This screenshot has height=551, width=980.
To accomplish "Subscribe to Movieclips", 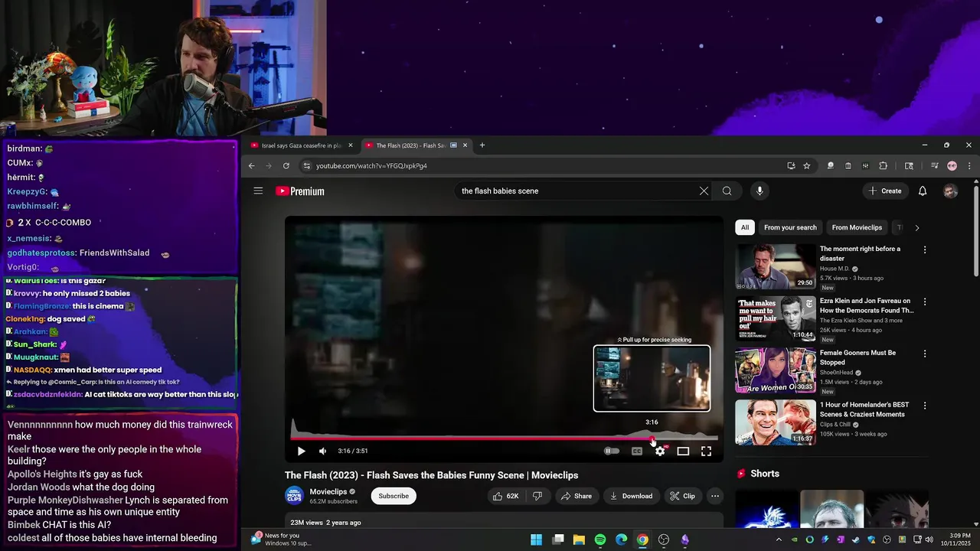I will pyautogui.click(x=394, y=496).
